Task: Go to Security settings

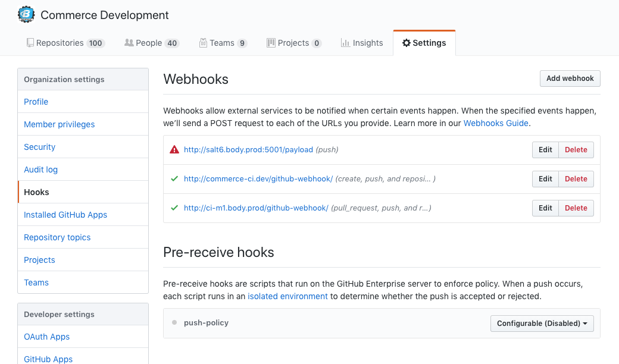Action: (83, 147)
